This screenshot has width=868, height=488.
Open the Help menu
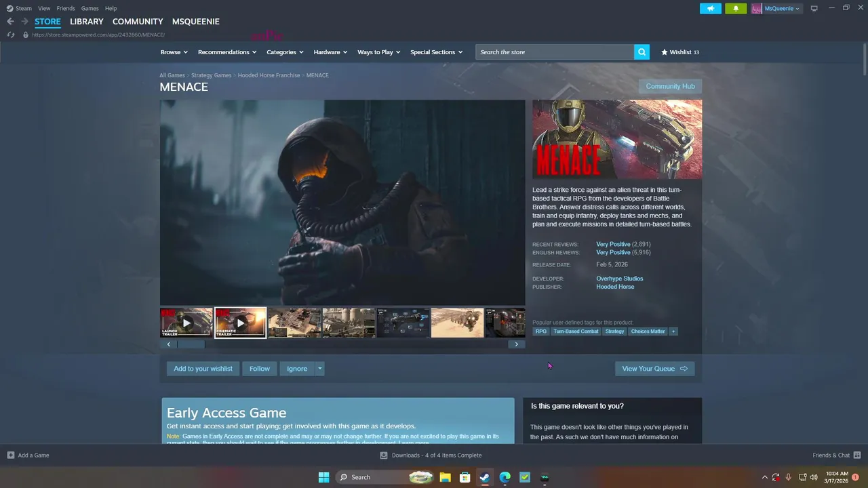point(111,8)
